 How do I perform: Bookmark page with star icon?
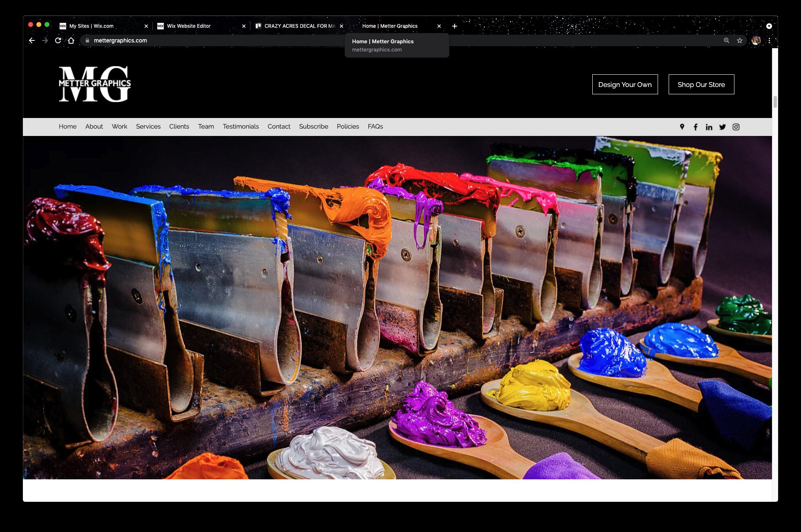click(x=739, y=40)
